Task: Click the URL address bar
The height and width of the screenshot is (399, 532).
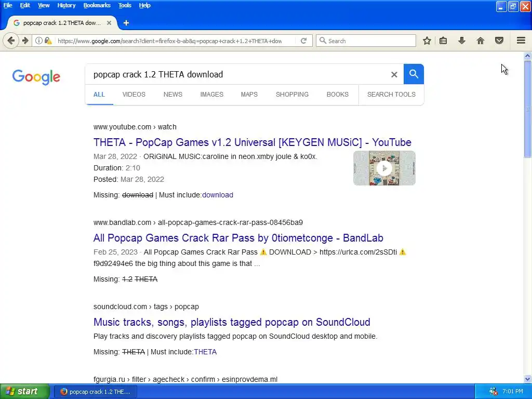Action: 170,41
